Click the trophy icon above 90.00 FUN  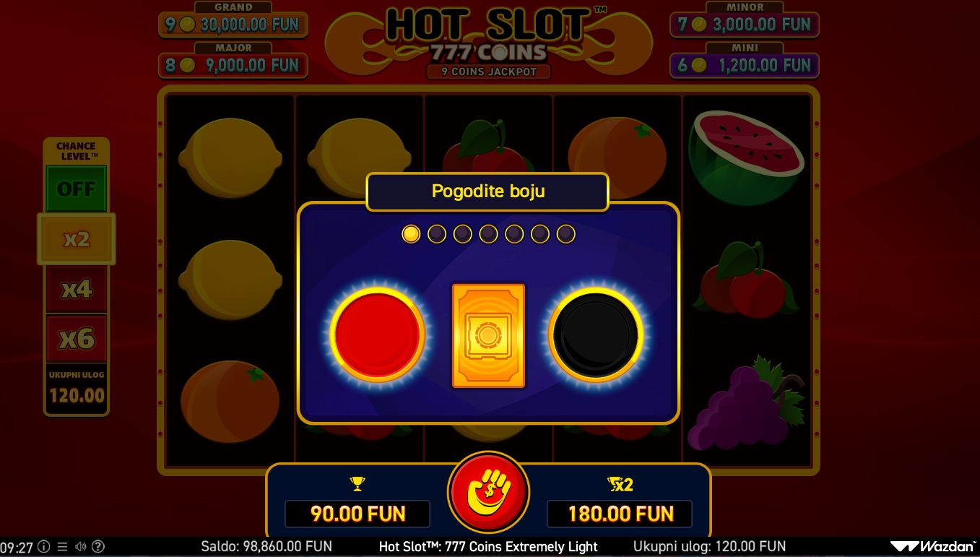click(357, 484)
